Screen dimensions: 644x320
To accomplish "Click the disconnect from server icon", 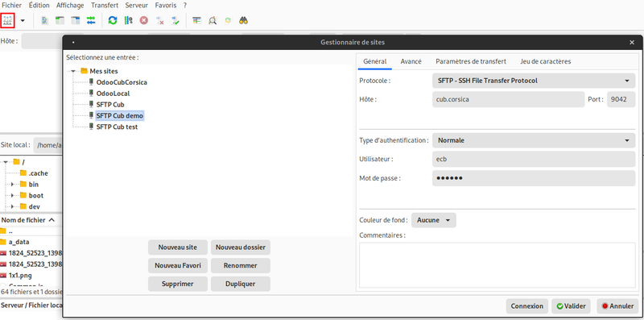I will (x=159, y=20).
